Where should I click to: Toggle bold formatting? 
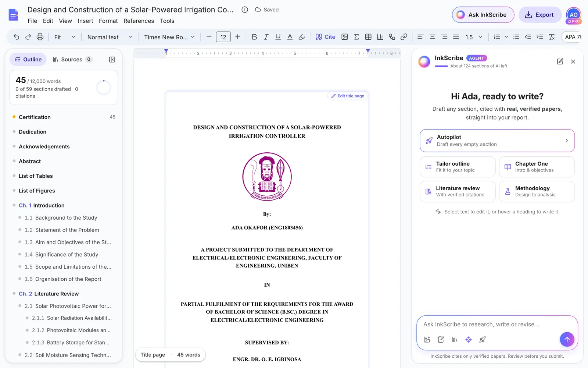[x=254, y=37]
